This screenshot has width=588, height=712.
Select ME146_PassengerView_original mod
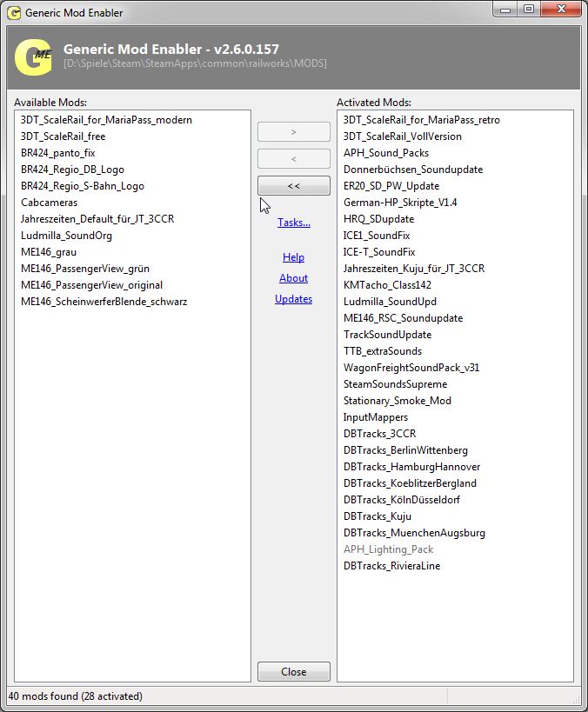(91, 285)
